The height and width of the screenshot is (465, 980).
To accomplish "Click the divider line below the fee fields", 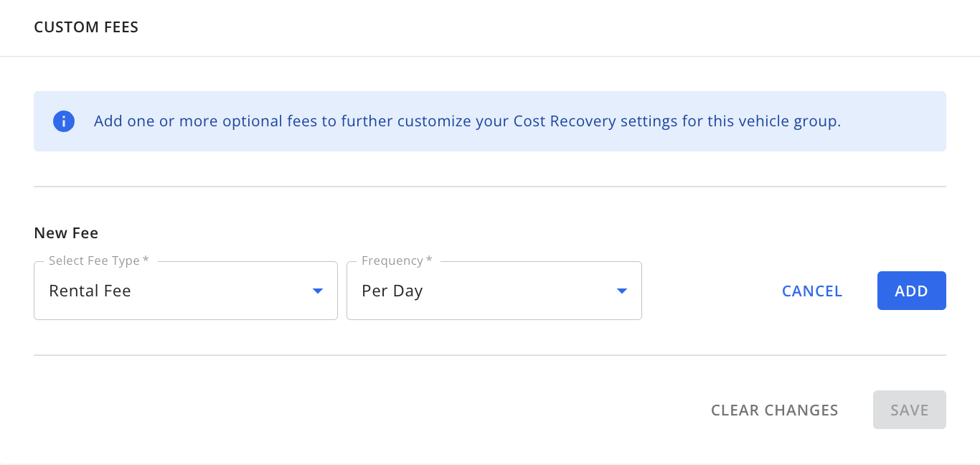I will pyautogui.click(x=490, y=354).
